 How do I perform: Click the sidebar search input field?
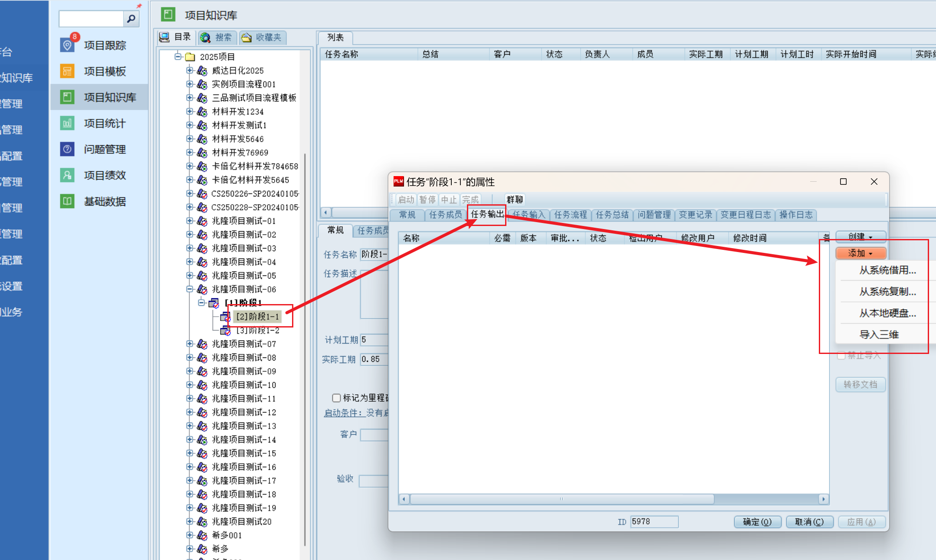pos(91,19)
